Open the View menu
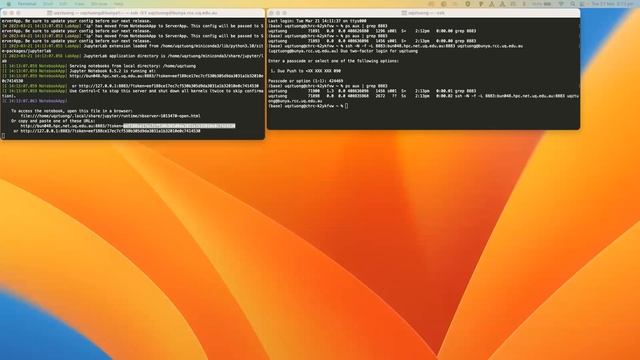640x360 pixels. pos(79,4)
